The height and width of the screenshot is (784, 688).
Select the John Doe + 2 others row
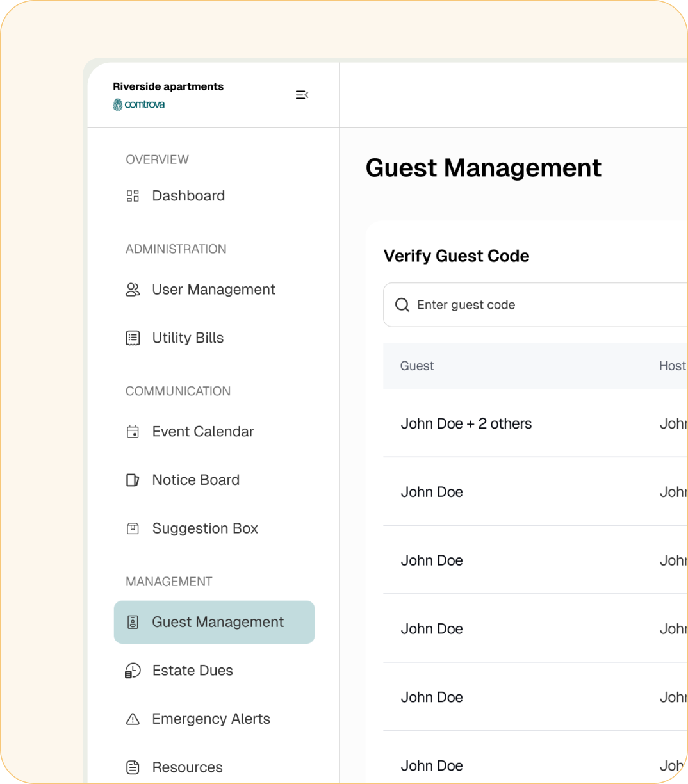point(466,423)
